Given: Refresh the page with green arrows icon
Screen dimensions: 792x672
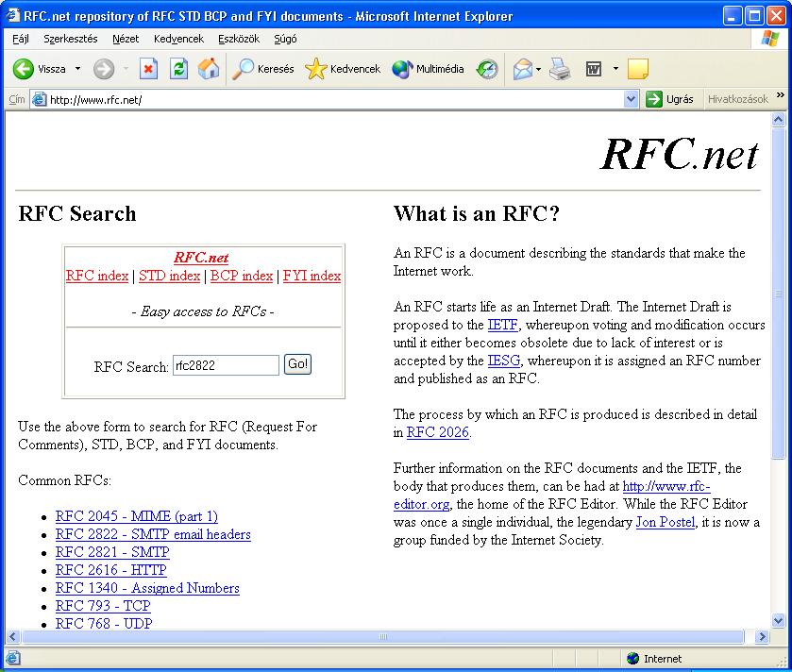Looking at the screenshot, I should click(x=178, y=69).
